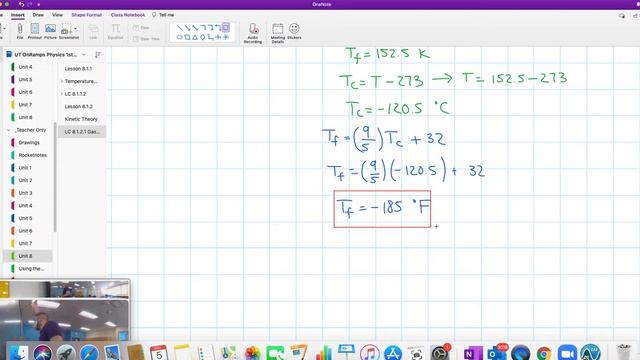This screenshot has width=640, height=360.
Task: Open Launchpad from the Dock
Action: click(x=66, y=353)
